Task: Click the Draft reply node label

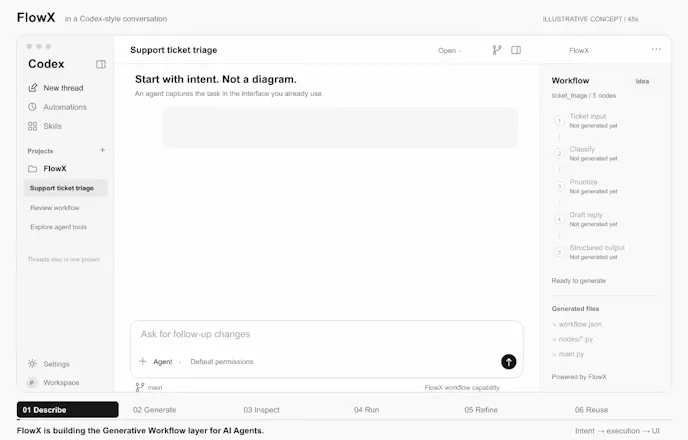Action: (x=586, y=215)
